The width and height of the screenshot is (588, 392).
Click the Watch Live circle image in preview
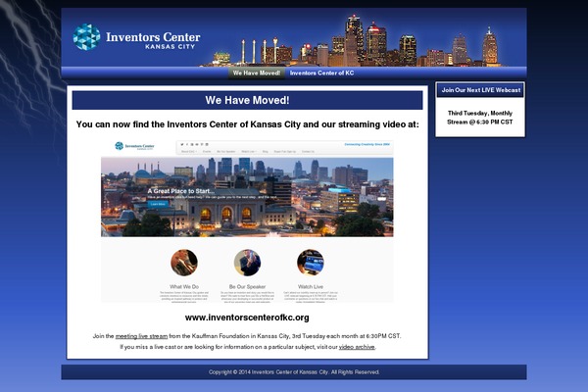point(311,263)
